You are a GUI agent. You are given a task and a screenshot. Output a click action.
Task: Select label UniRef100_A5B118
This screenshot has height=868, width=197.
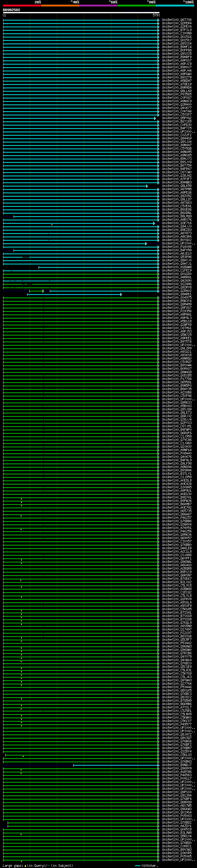pyautogui.click(x=177, y=321)
